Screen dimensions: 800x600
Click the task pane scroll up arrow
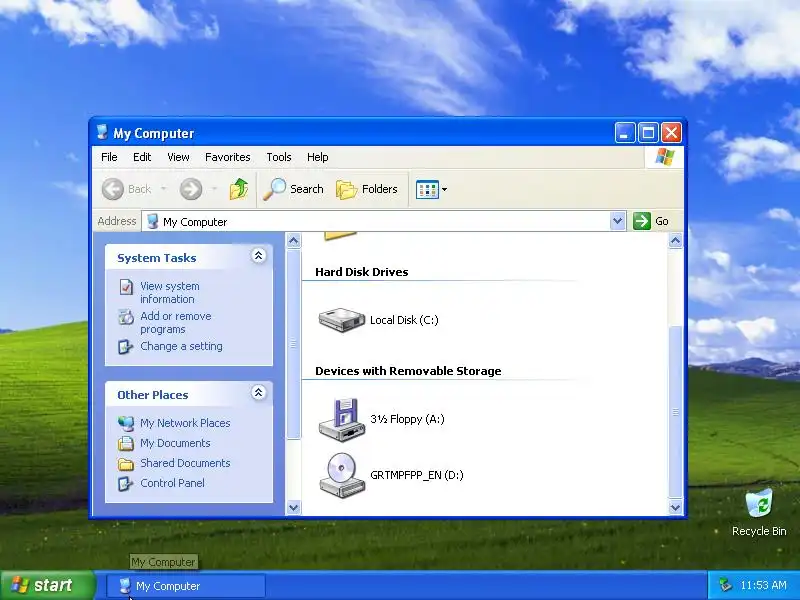click(293, 240)
